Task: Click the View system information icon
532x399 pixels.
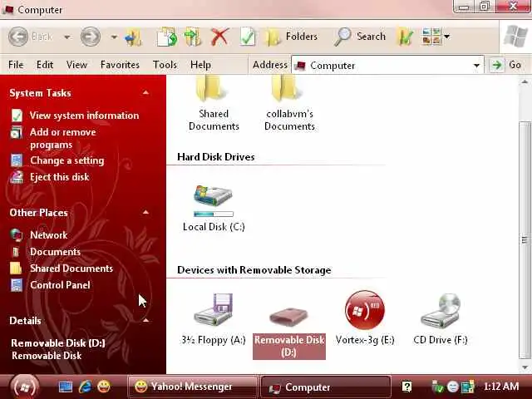Action: click(17, 116)
